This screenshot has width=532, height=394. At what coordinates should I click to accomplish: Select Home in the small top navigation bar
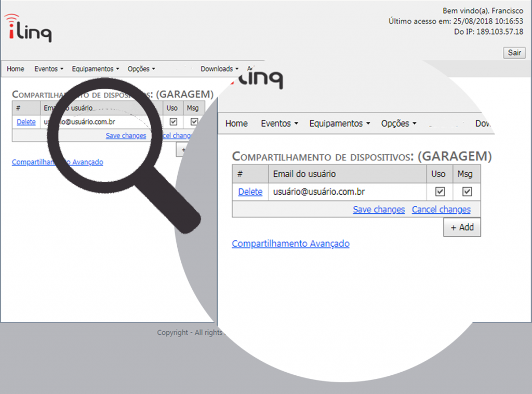pos(16,69)
